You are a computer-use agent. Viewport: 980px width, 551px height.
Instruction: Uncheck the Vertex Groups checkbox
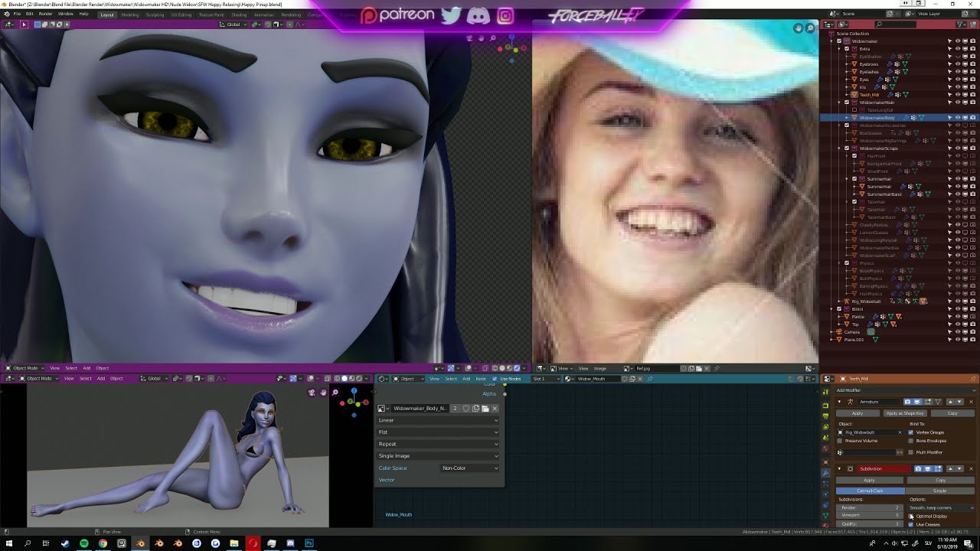click(910, 432)
